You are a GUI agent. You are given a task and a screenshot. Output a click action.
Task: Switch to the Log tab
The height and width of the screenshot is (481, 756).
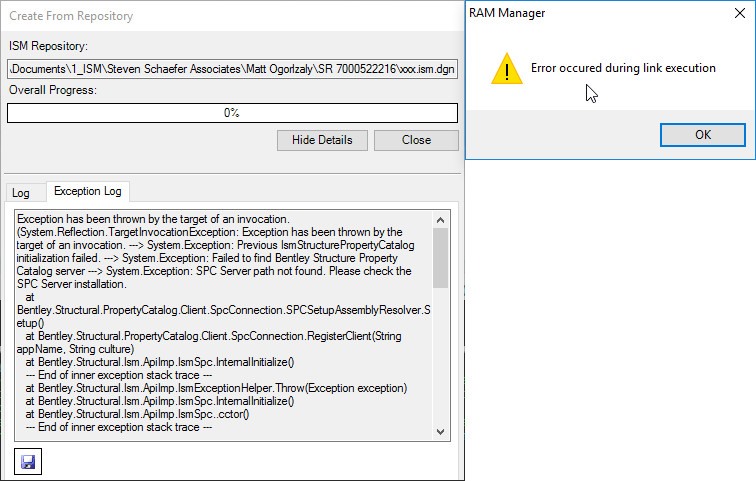tap(21, 193)
